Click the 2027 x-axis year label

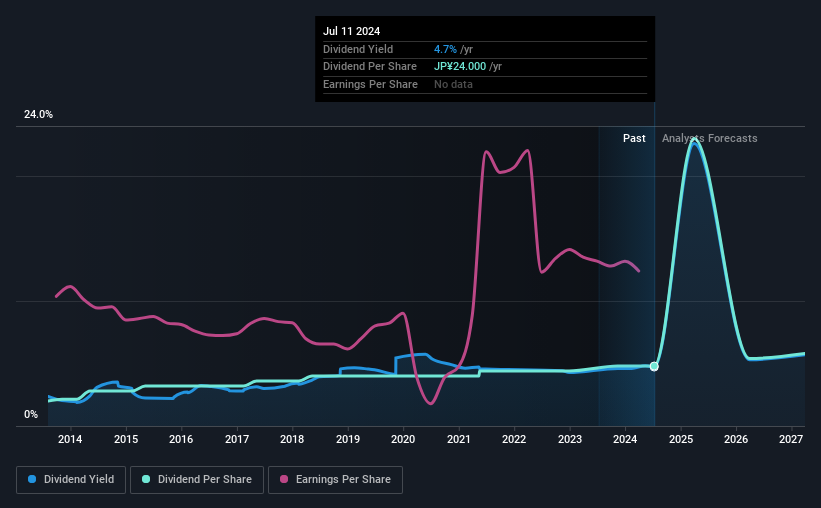tap(791, 439)
